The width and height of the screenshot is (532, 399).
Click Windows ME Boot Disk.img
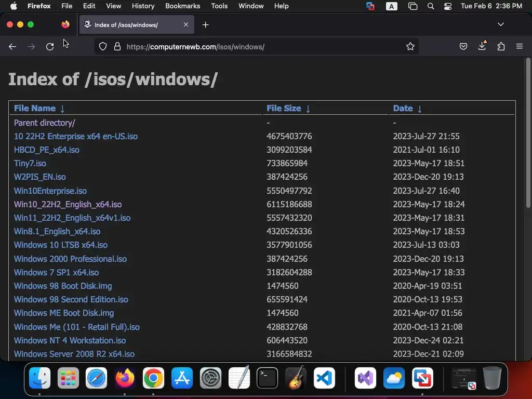(64, 313)
